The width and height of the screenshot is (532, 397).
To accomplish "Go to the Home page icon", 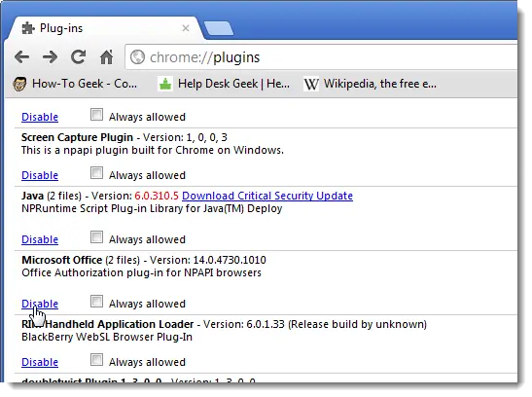I will pos(107,57).
